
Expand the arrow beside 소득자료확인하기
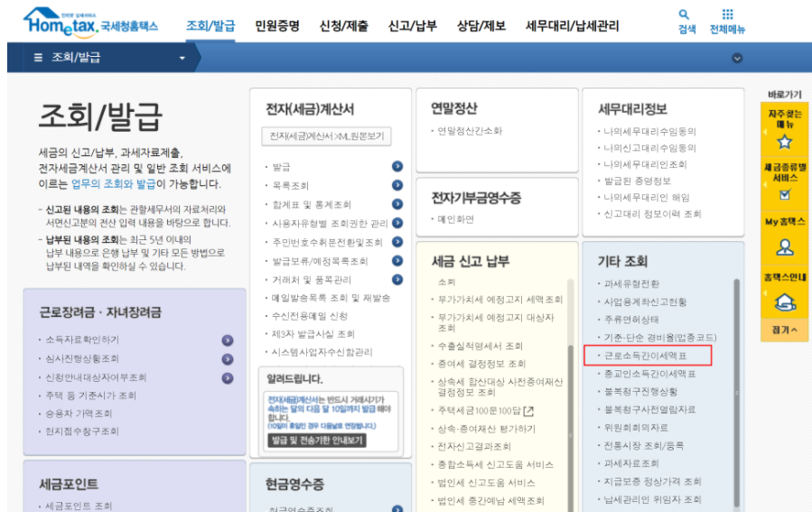(x=228, y=340)
